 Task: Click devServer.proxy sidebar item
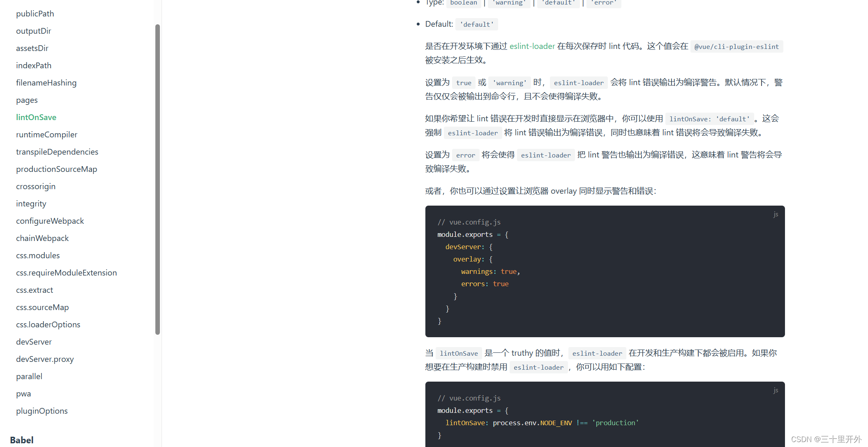coord(45,359)
